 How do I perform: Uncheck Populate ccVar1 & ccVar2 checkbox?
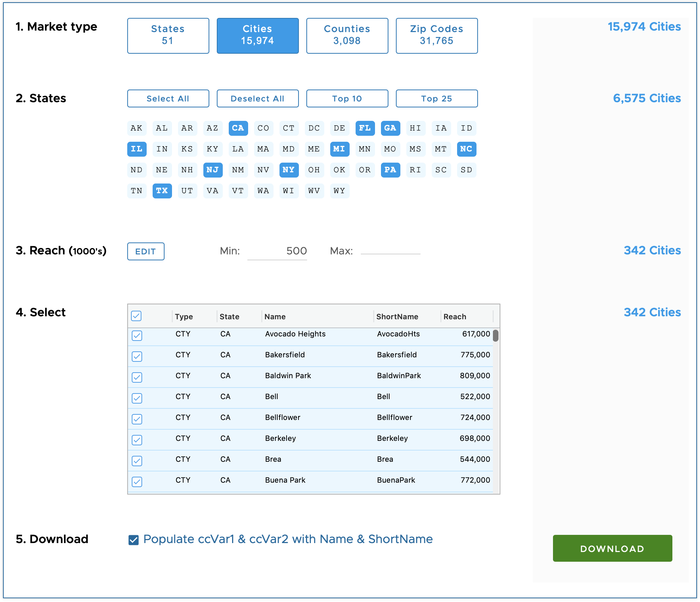[x=134, y=540]
